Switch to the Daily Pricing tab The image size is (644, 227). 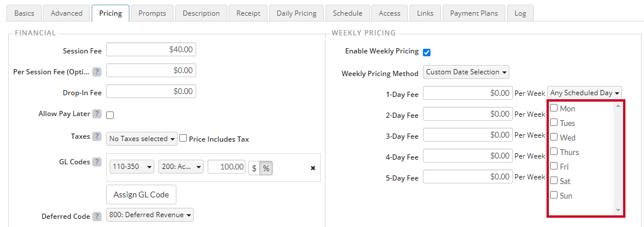[296, 13]
